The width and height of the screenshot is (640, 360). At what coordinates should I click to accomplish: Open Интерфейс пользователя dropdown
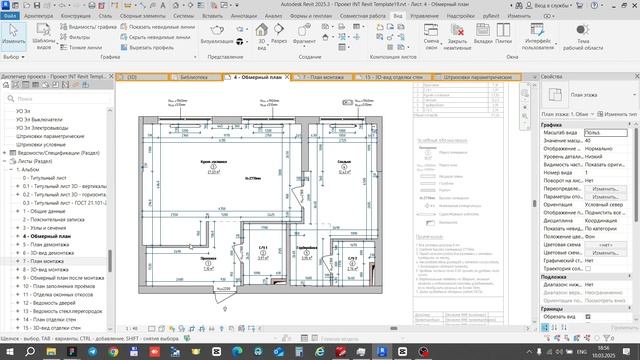[538, 36]
